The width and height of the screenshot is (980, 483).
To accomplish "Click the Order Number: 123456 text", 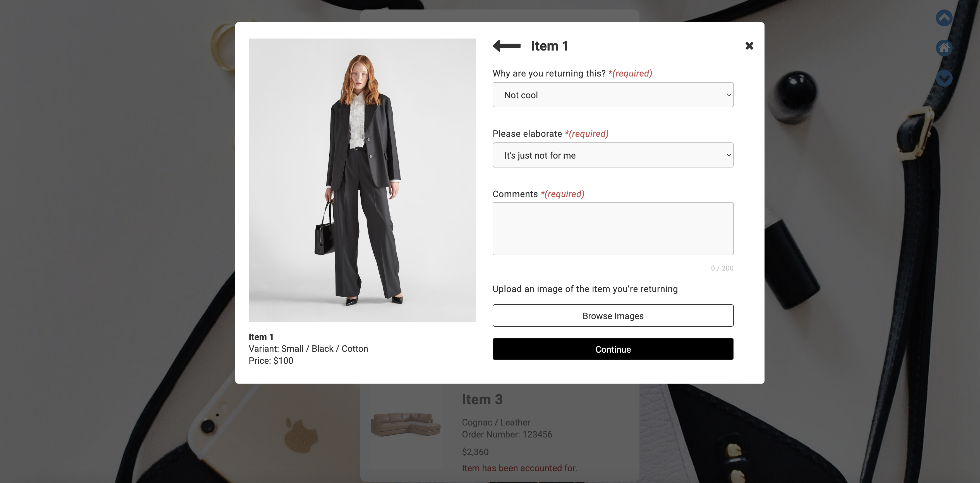I will [507, 434].
